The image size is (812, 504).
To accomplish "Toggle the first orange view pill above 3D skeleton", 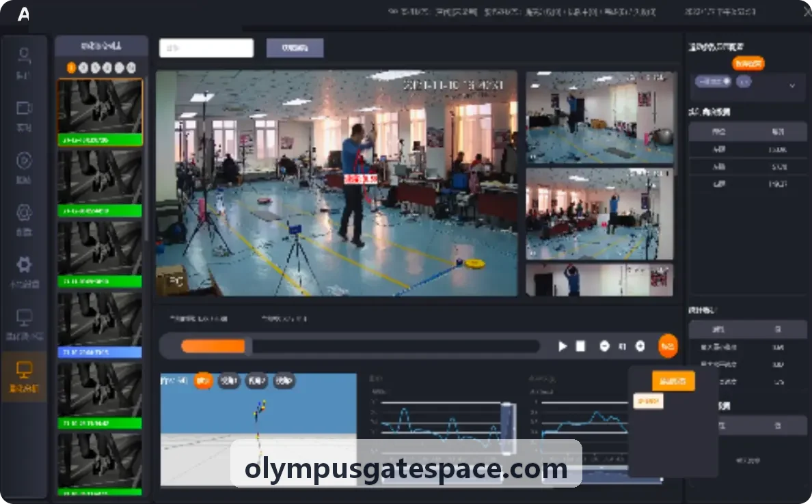I will [203, 381].
